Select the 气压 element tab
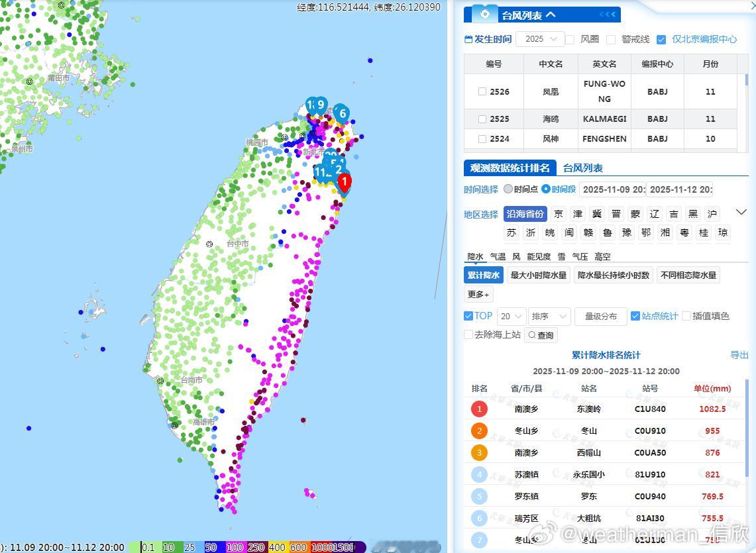 pos(580,256)
